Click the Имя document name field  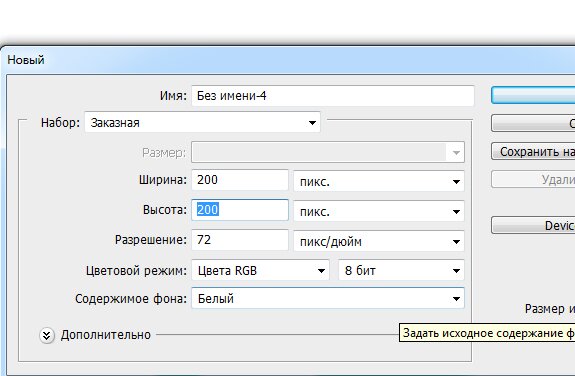(x=333, y=96)
